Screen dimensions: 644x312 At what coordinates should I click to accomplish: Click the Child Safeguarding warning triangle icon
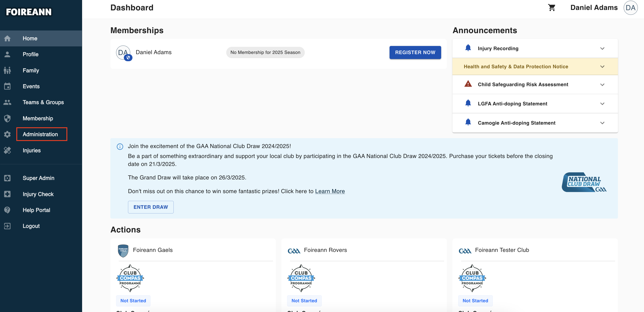[x=468, y=84]
